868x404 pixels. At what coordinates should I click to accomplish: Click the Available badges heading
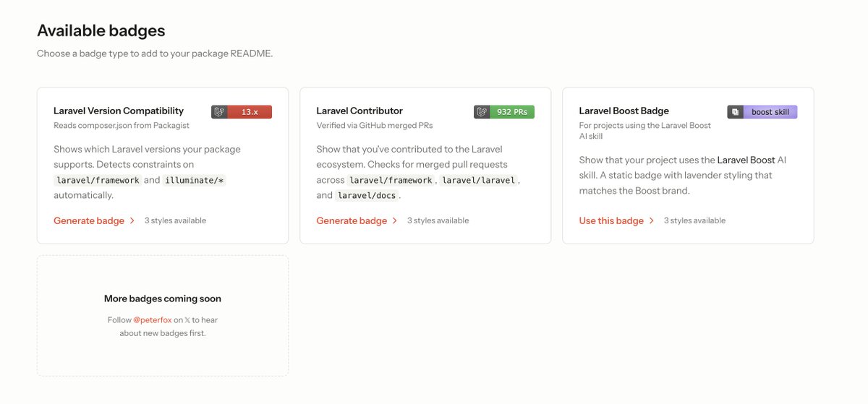101,30
